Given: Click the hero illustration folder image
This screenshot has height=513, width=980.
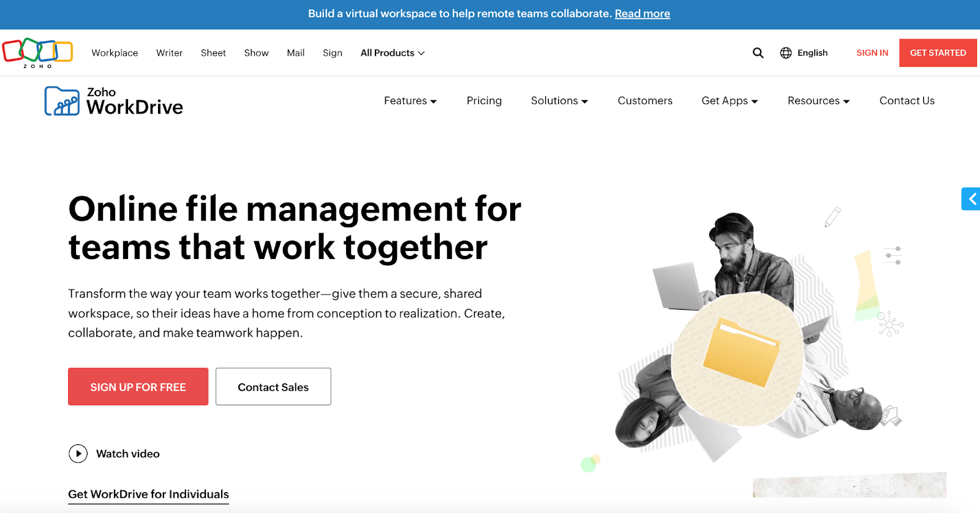Looking at the screenshot, I should coord(741,351).
